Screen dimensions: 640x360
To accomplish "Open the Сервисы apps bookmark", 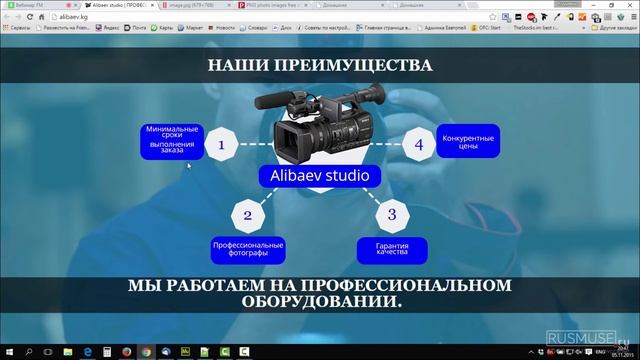I will point(16,28).
